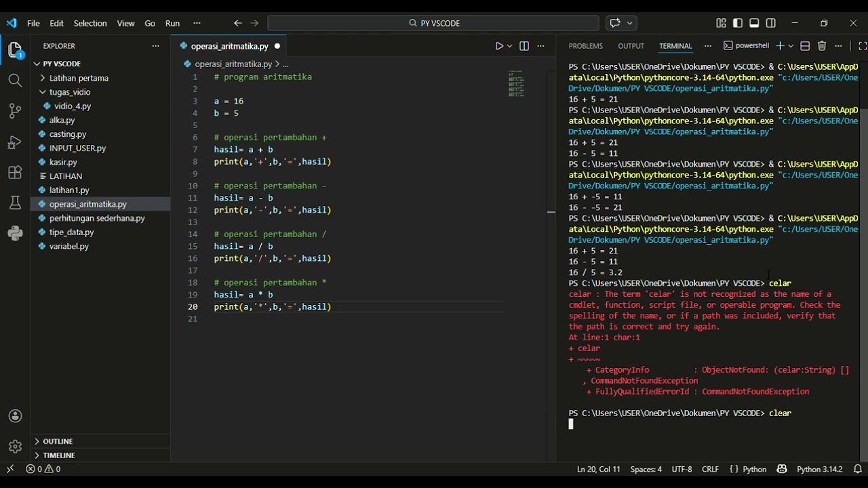Show errors and warnings count
The height and width of the screenshot is (488, 868).
pyautogui.click(x=43, y=469)
